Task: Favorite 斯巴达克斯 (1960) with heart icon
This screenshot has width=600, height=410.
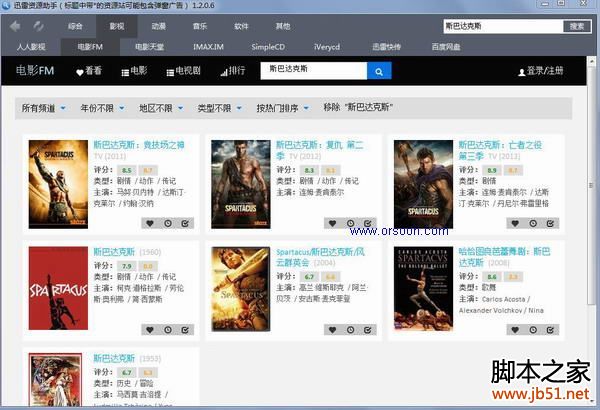Action: pos(150,330)
